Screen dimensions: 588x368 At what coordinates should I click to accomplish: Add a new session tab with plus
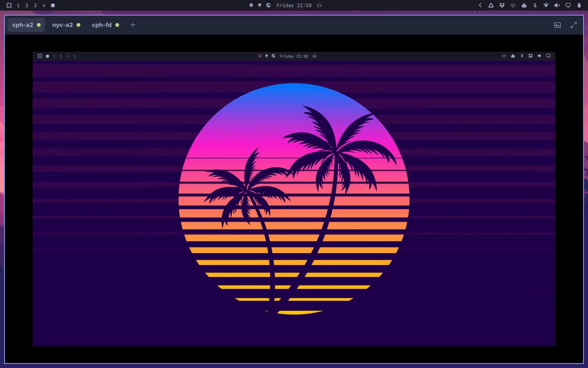(x=133, y=25)
